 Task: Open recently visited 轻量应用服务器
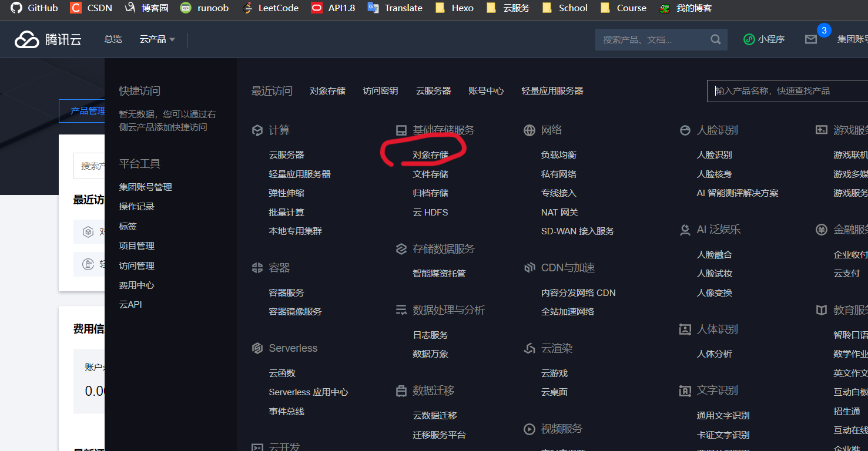tap(552, 91)
